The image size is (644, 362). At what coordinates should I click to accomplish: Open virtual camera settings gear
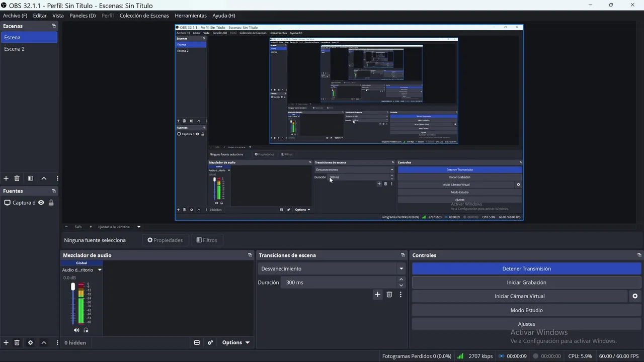click(x=635, y=296)
